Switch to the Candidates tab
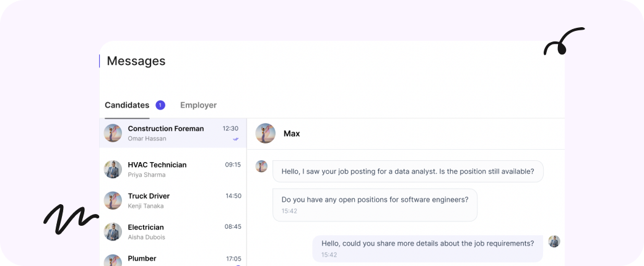The height and width of the screenshot is (266, 644). (127, 105)
